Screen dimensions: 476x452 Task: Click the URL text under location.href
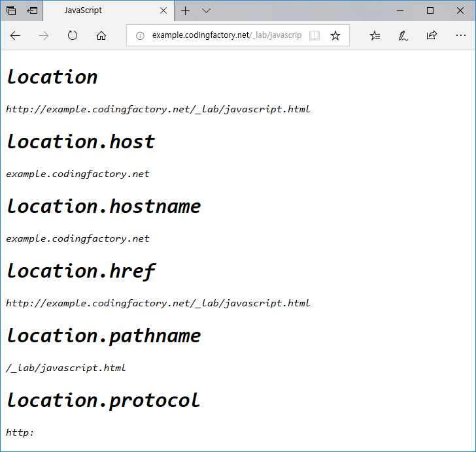(x=158, y=303)
